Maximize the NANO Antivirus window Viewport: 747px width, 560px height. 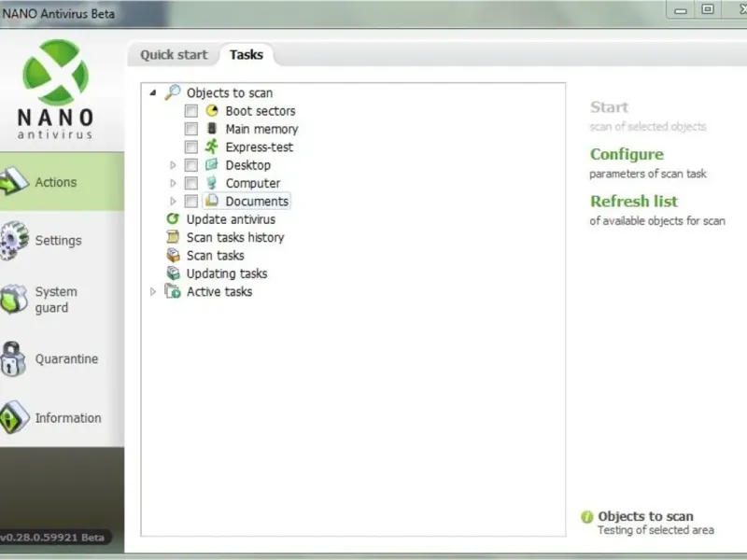(x=708, y=9)
